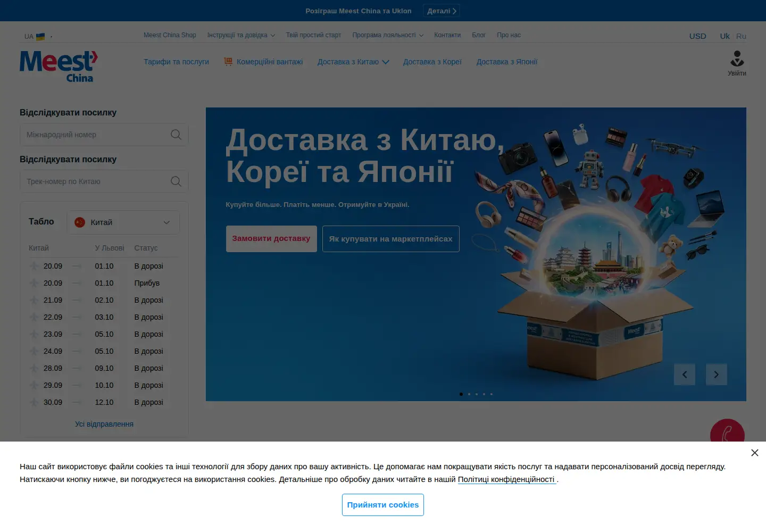766x532 pixels.
Task: Click plane icon in the 30.09 row
Action: 34,402
